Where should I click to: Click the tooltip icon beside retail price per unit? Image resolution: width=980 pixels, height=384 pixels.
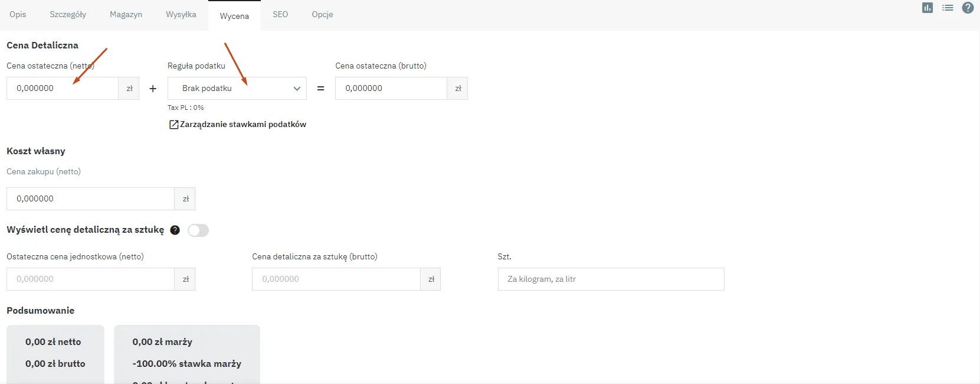pyautogui.click(x=175, y=230)
